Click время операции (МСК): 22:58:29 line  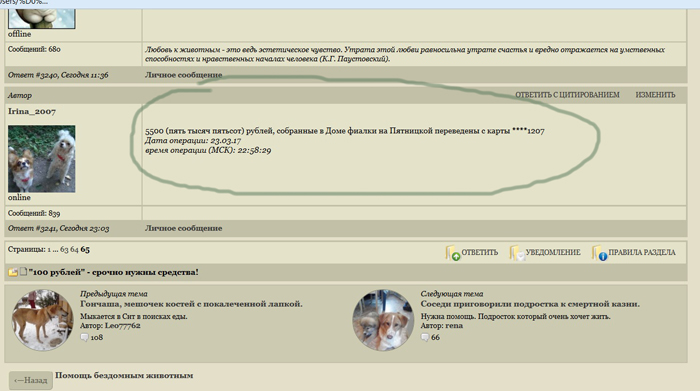[208, 150]
